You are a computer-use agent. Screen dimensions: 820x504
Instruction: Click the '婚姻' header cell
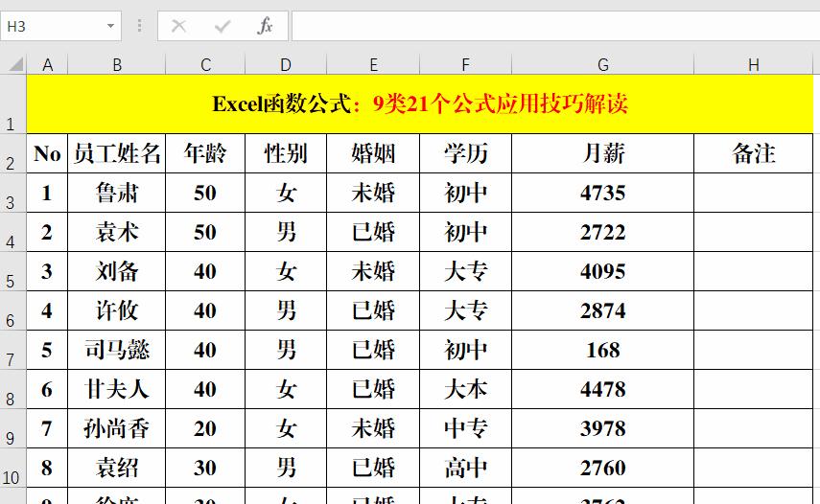373,153
